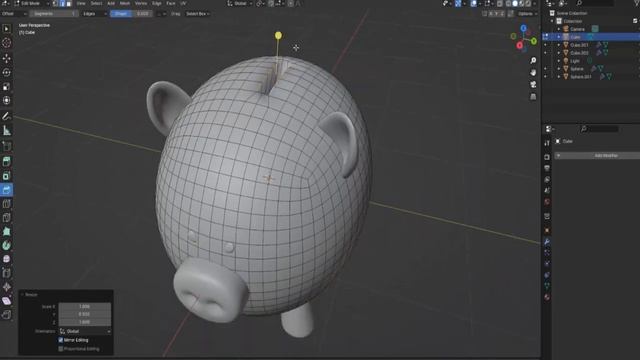The width and height of the screenshot is (640, 360).
Task: Toggle viewport overlays button
Action: click(x=473, y=3)
